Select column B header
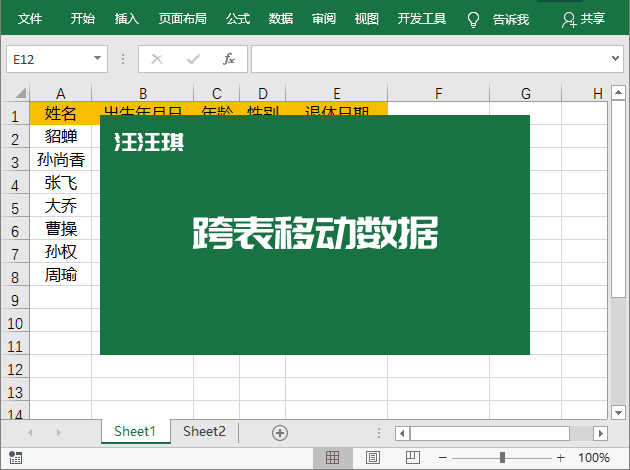 (x=143, y=93)
